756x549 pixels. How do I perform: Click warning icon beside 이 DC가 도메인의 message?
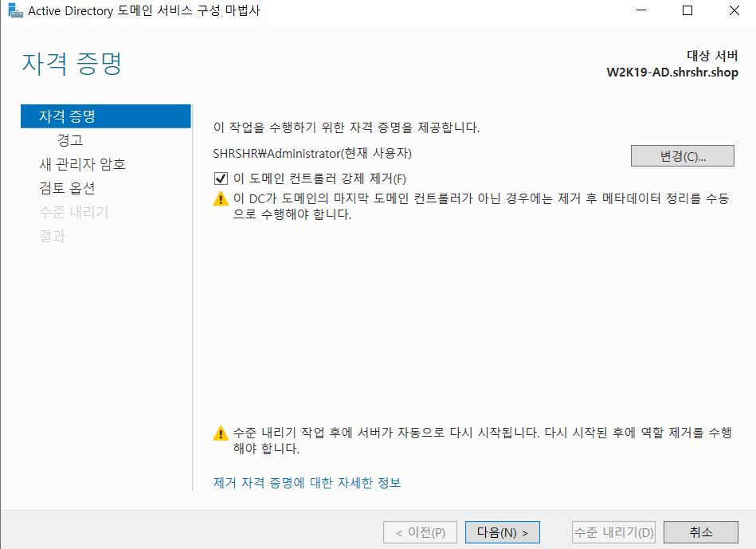coord(221,198)
